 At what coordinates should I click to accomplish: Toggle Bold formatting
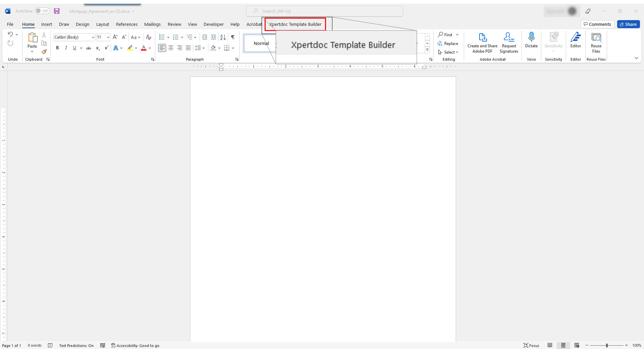pyautogui.click(x=57, y=48)
